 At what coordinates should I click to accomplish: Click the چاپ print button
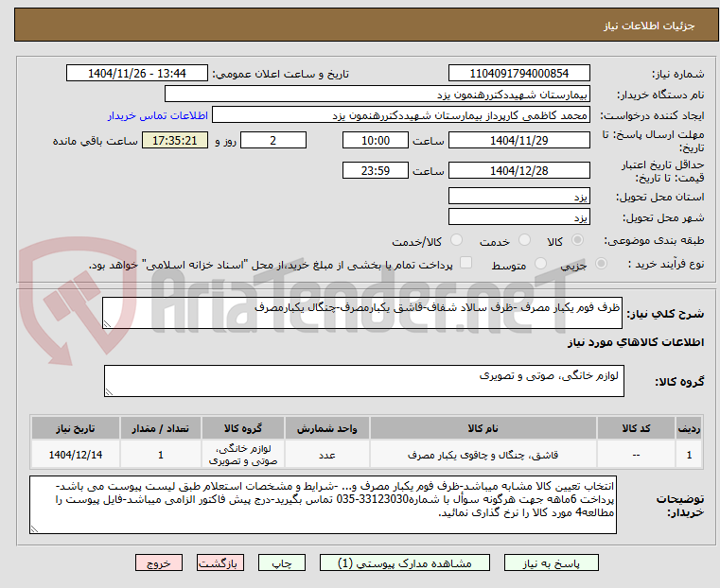coord(282,562)
